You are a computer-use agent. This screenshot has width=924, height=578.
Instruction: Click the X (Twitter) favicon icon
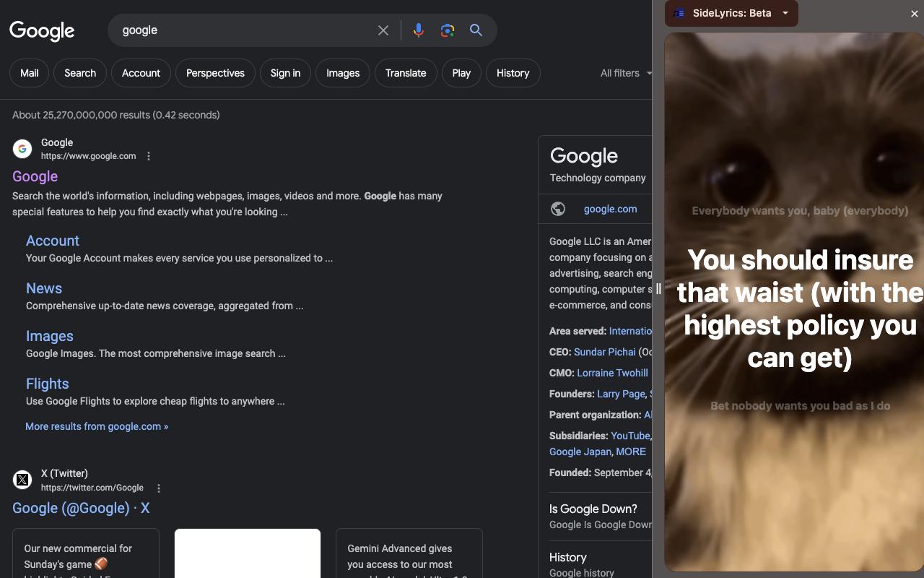(x=22, y=480)
